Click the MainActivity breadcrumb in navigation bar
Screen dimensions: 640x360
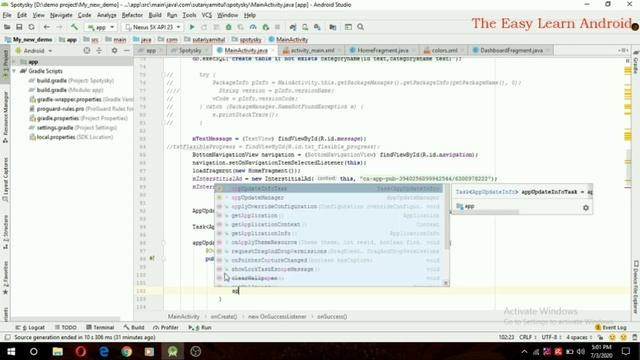pos(288,40)
